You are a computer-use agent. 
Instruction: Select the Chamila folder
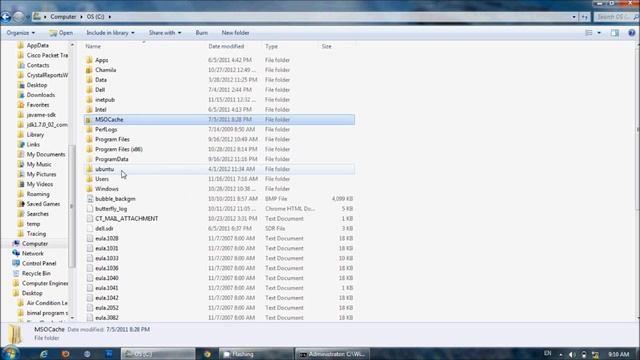point(105,70)
